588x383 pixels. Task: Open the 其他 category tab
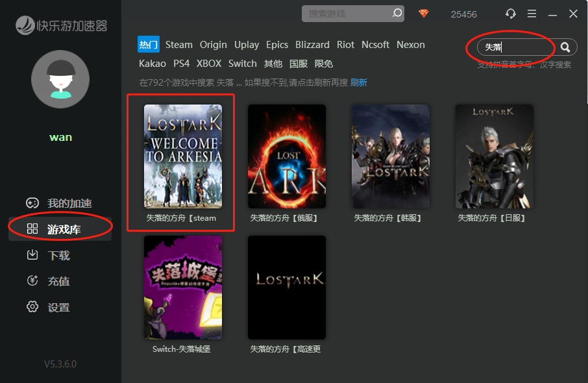[273, 64]
